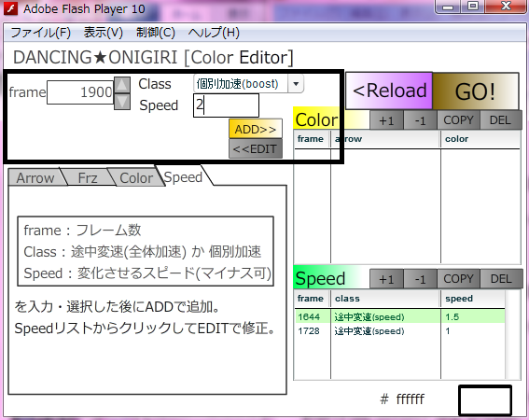Open the ヘルプ(H) menu
This screenshot has height=420, width=529.
tap(214, 33)
